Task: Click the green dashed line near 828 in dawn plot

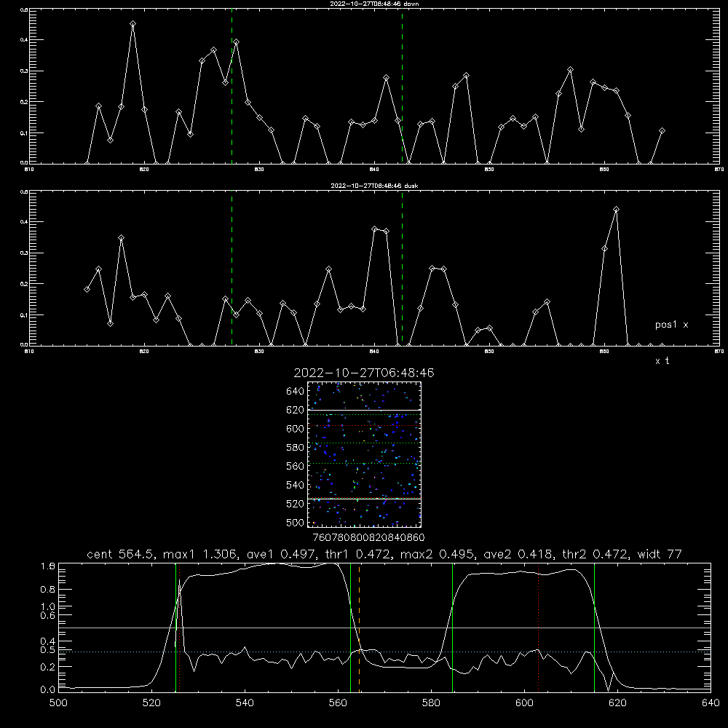Action: [232, 86]
